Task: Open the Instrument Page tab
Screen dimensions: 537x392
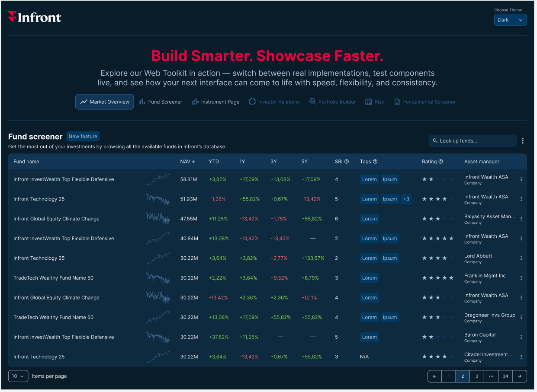Action: pos(215,102)
